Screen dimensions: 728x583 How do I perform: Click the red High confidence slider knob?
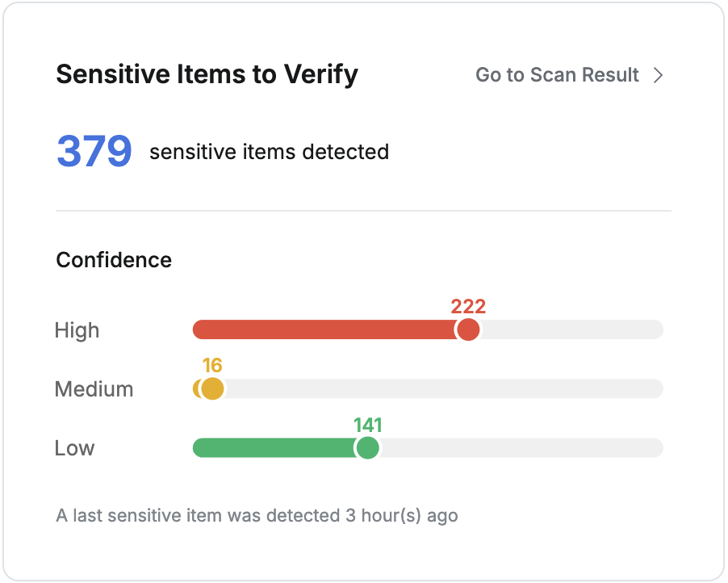click(x=468, y=329)
